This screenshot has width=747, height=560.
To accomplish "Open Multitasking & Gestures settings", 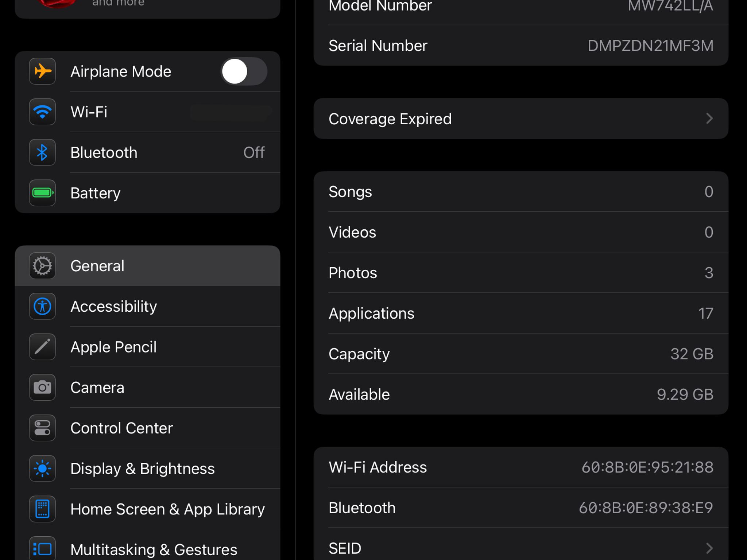I will pyautogui.click(x=148, y=545).
